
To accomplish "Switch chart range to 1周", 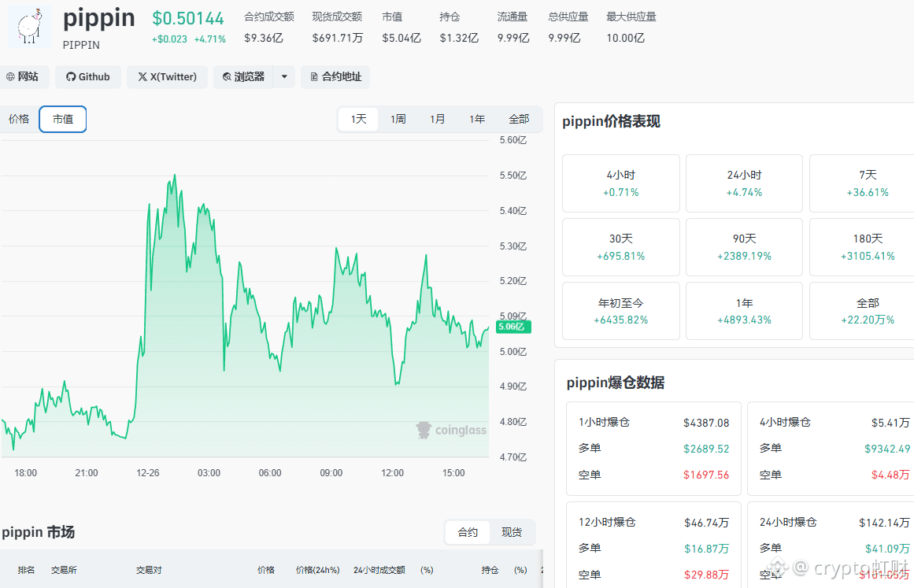I will coord(398,119).
